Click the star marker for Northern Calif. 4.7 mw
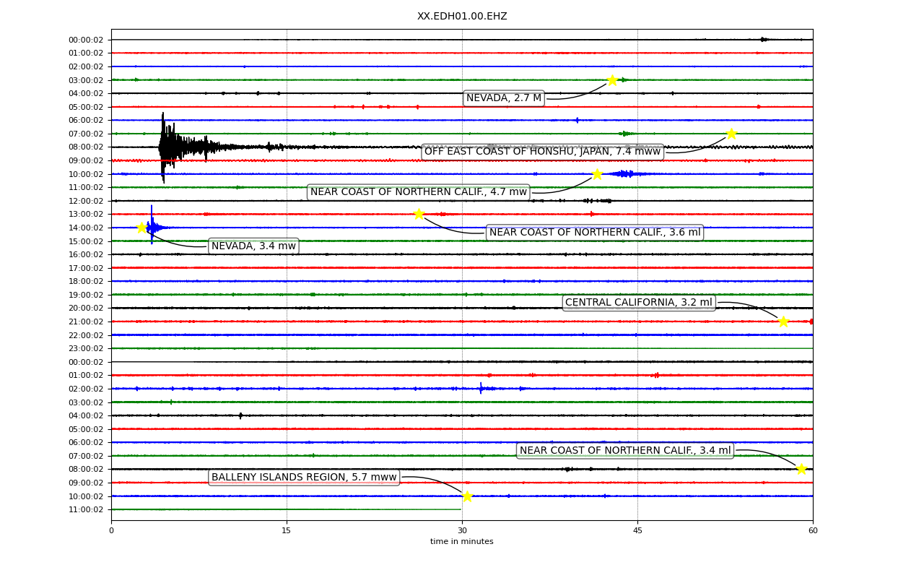 coord(597,174)
